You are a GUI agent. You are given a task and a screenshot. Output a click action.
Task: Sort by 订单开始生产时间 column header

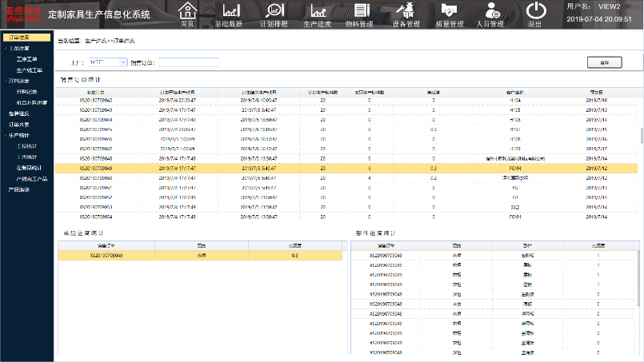point(178,93)
